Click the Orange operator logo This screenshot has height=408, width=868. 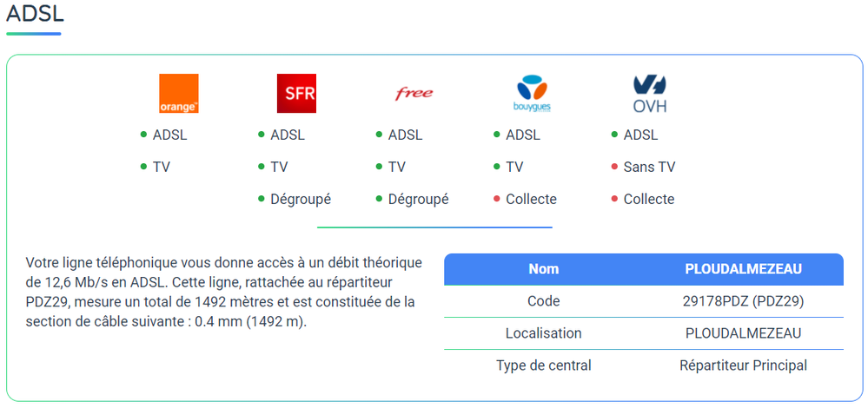(x=179, y=94)
